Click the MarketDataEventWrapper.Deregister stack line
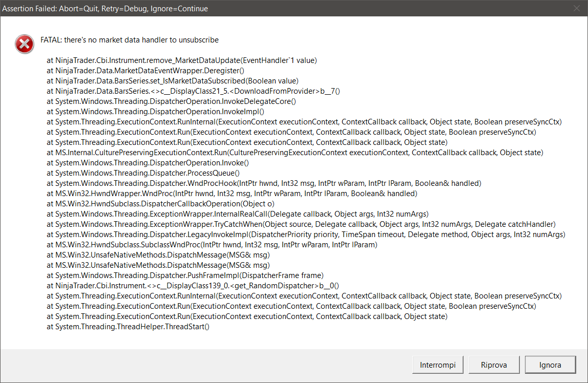 (x=145, y=71)
